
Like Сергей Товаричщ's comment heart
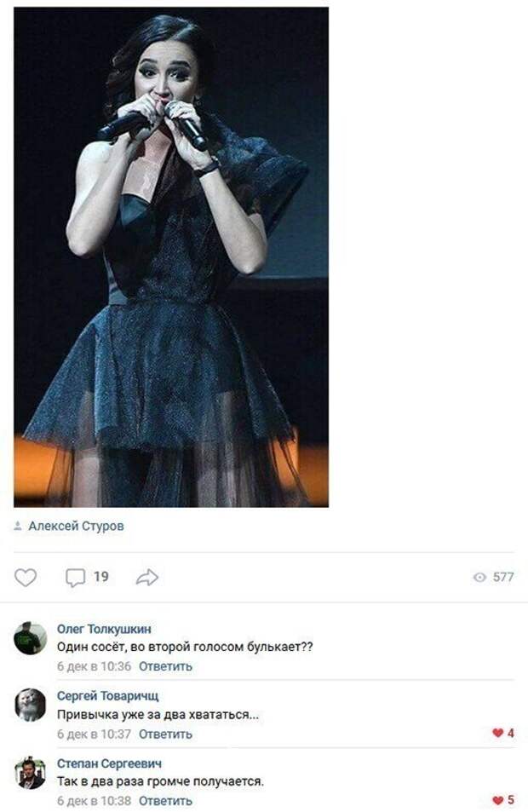tap(498, 733)
